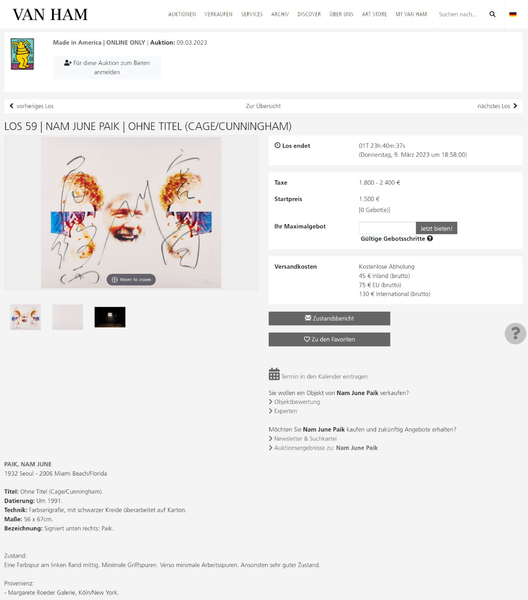Open the Art Store menu item
Viewport: 528px width, 600px height.
click(374, 14)
